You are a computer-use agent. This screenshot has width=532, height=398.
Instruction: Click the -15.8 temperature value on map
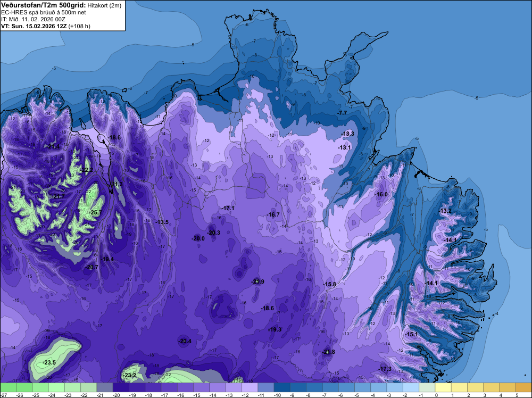(x=329, y=284)
